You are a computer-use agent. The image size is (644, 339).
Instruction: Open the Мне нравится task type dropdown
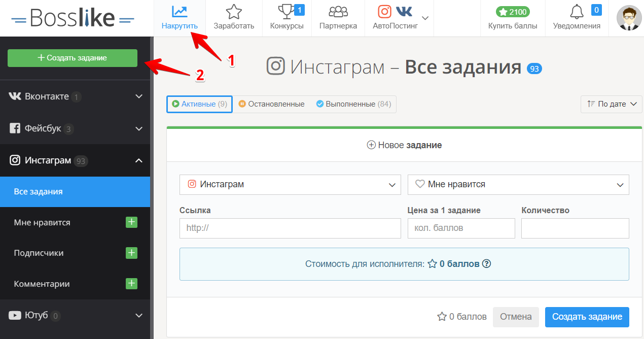tap(518, 185)
